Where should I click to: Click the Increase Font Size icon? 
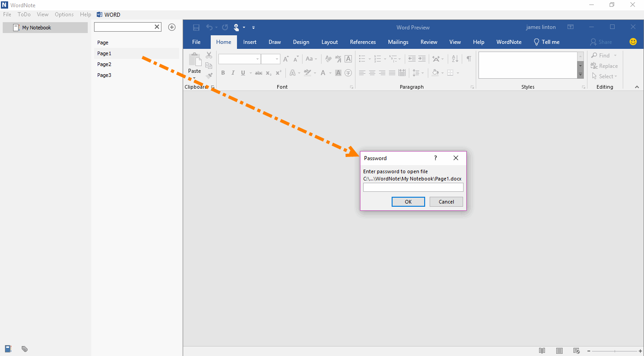click(x=286, y=59)
